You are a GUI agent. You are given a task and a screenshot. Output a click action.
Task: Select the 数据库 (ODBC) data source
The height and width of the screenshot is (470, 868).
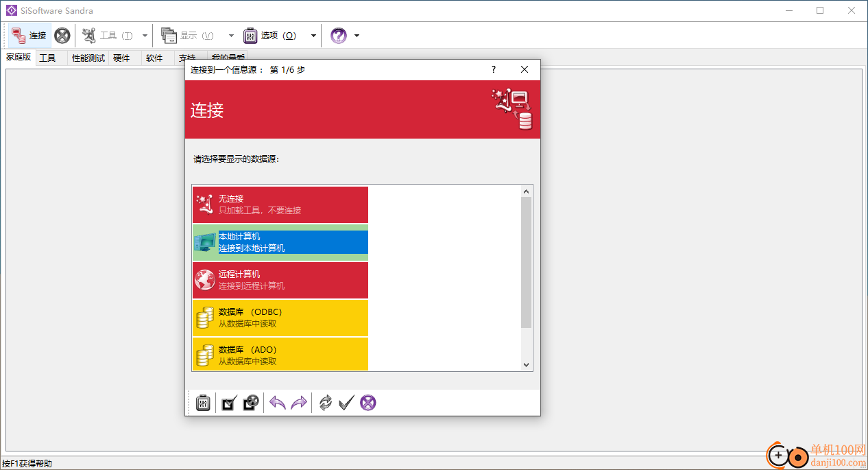280,318
